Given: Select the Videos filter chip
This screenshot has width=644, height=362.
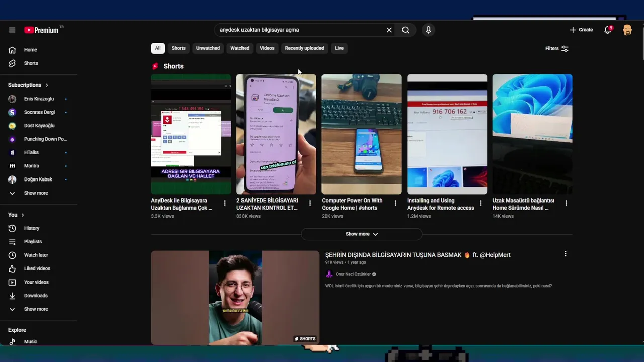Looking at the screenshot, I should point(267,48).
